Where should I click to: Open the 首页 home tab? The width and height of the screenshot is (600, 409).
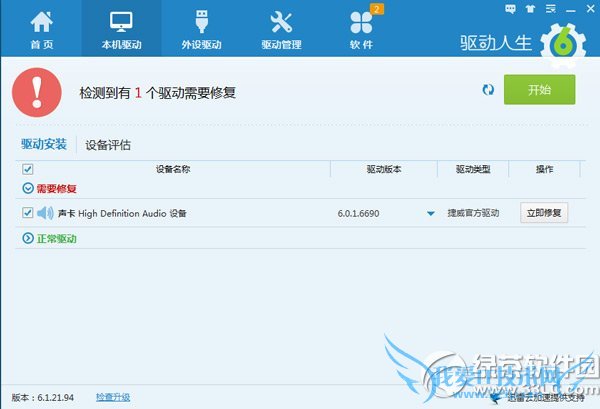(x=42, y=30)
